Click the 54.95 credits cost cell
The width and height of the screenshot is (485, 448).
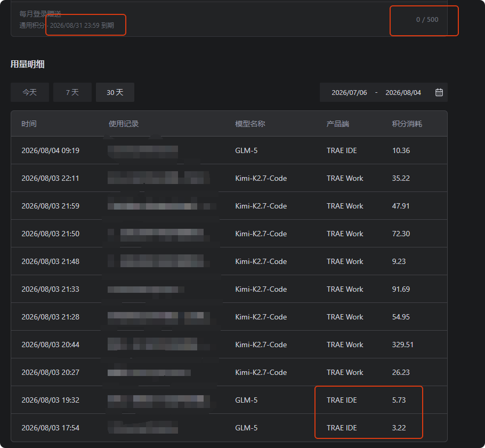(x=401, y=317)
